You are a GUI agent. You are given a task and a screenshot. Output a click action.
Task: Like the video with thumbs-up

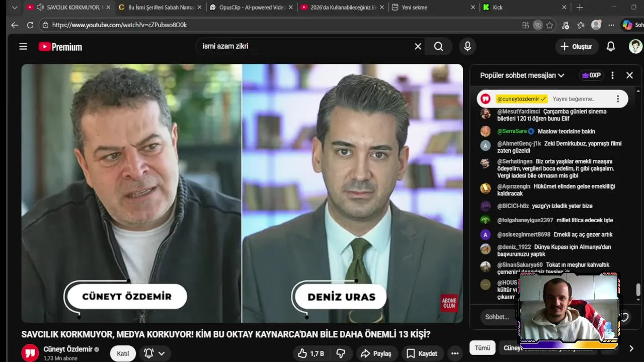[311, 353]
